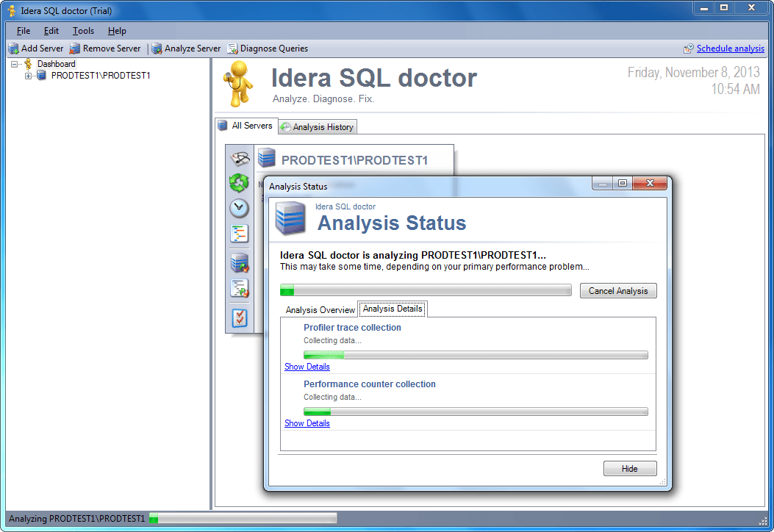Open the Tools menu
Image resolution: width=774 pixels, height=532 pixels.
[x=82, y=31]
